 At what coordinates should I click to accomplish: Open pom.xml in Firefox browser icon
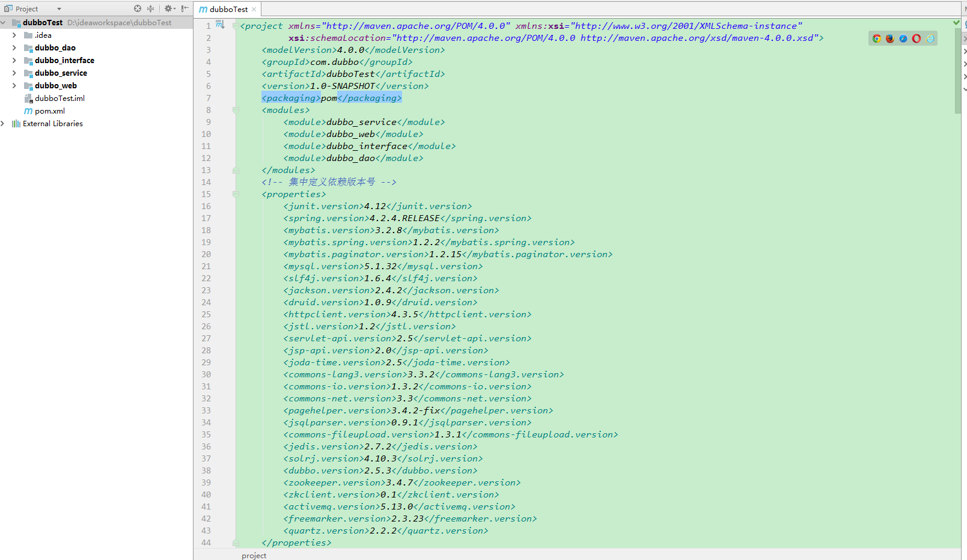[x=890, y=38]
